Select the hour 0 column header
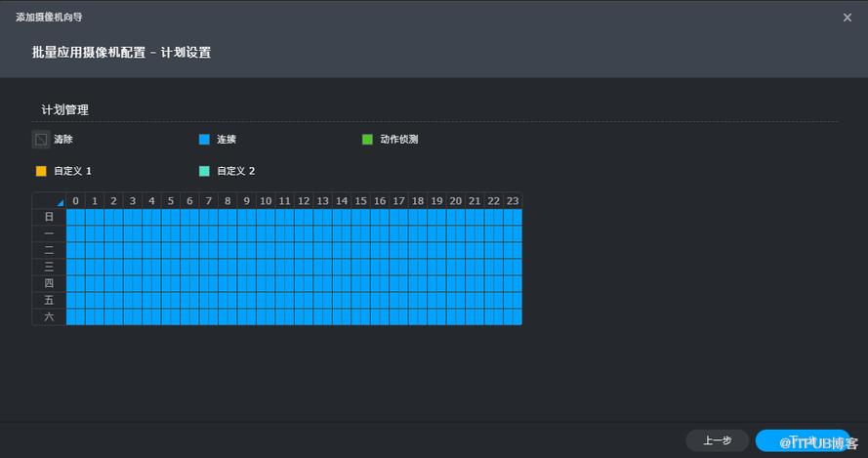Viewport: 868px width, 458px height. [x=75, y=201]
